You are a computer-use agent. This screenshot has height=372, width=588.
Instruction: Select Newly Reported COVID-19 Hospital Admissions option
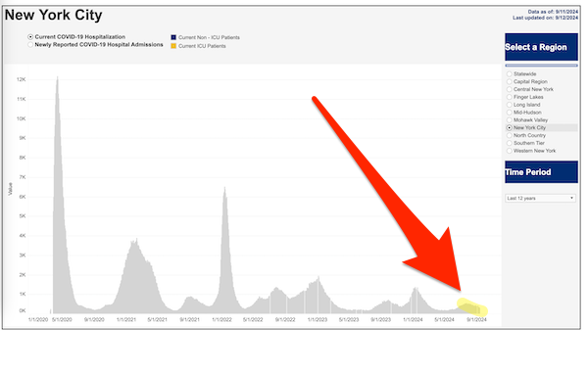(x=30, y=45)
